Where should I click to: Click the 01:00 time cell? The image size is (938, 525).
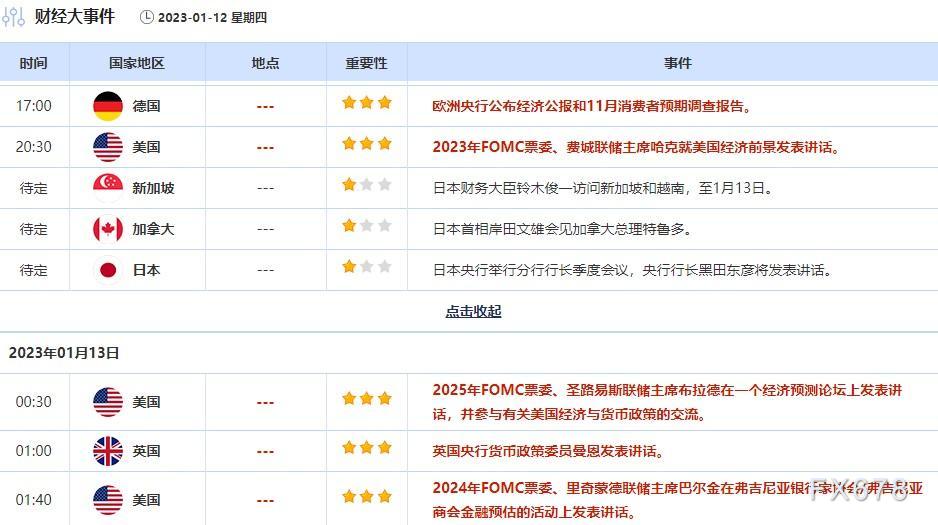point(34,451)
